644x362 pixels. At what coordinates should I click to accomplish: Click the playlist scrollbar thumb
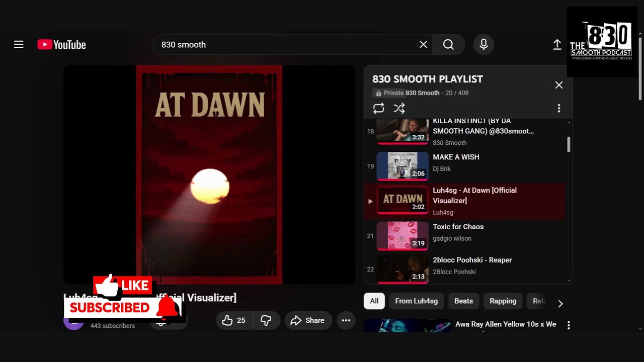[x=569, y=144]
